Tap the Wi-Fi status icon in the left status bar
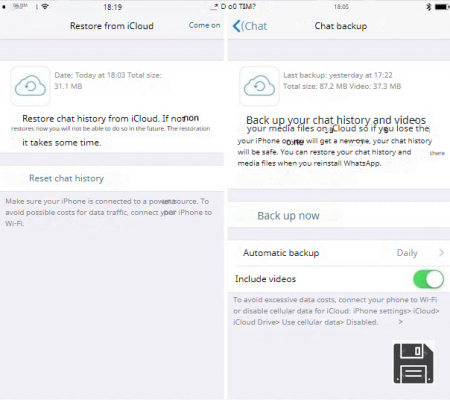 coord(45,6)
